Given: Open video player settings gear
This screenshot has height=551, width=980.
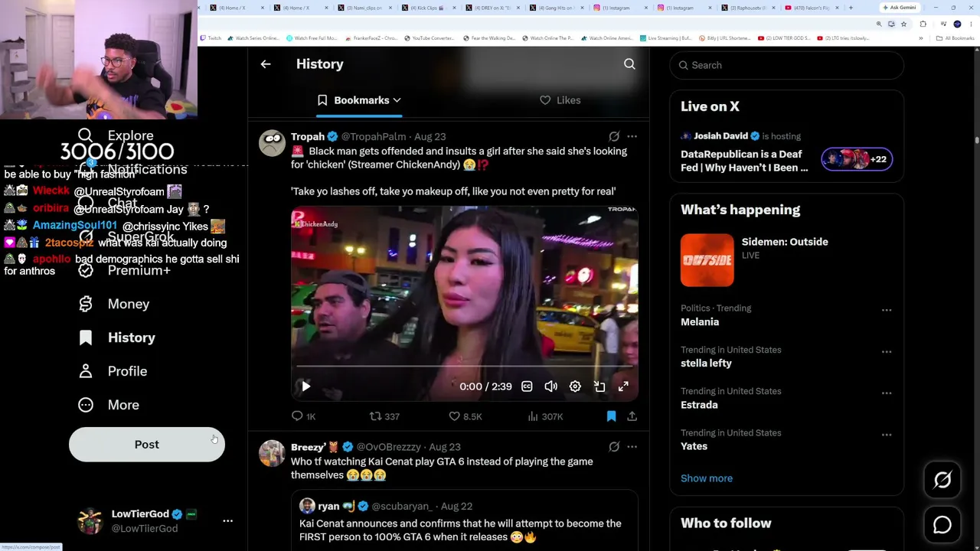Looking at the screenshot, I should [x=575, y=386].
